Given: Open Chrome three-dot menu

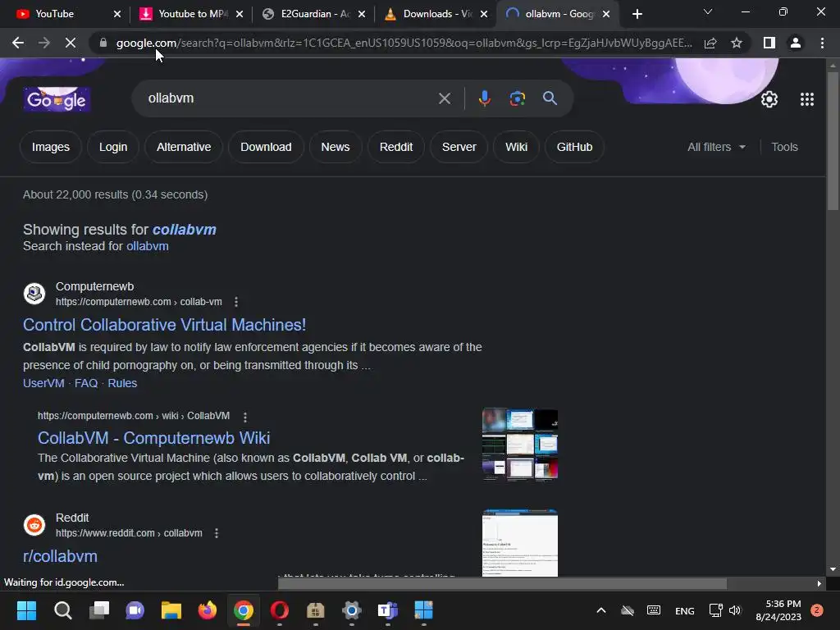Looking at the screenshot, I should point(822,43).
